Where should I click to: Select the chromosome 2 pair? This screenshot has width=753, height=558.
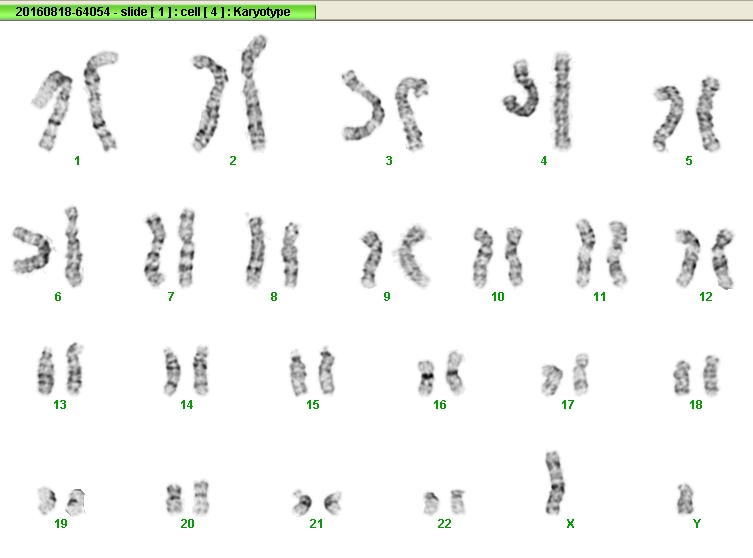tap(230, 93)
